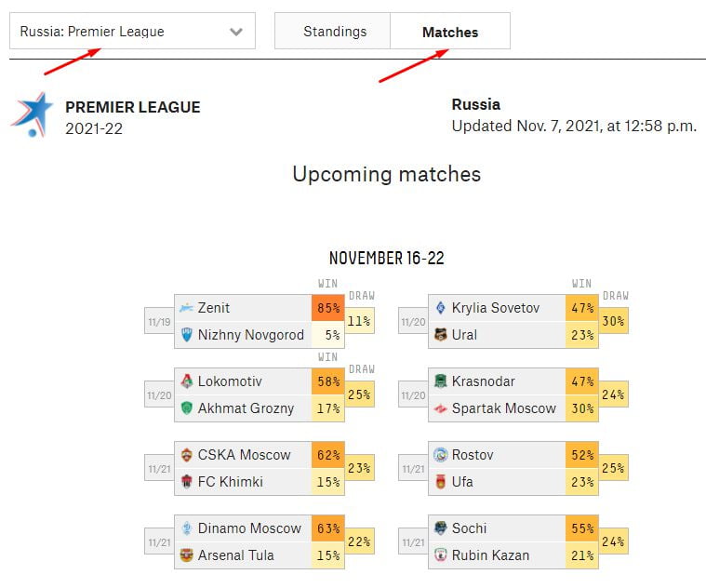
Task: Click the CSKA Moscow club crest
Action: pos(186,455)
